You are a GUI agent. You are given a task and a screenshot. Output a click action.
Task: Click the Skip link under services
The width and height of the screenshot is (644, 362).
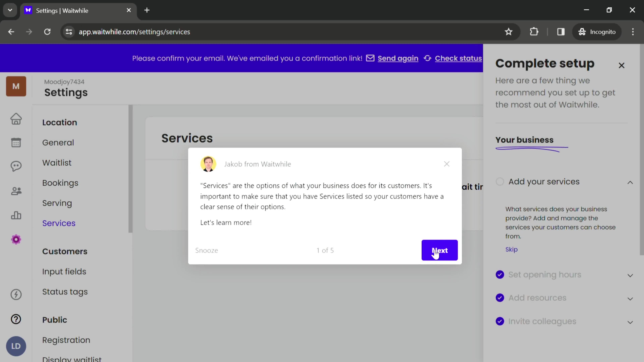click(x=512, y=249)
